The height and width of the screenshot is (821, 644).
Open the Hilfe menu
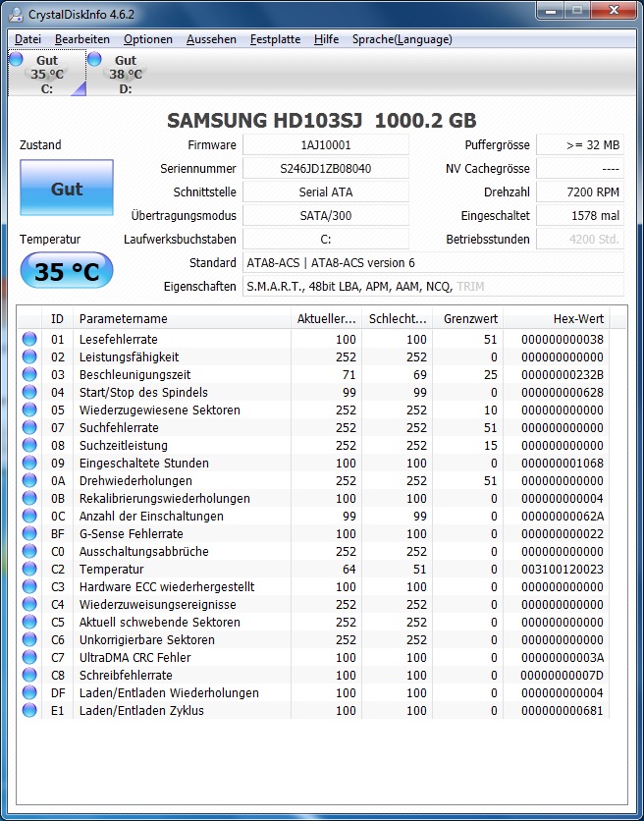(326, 39)
